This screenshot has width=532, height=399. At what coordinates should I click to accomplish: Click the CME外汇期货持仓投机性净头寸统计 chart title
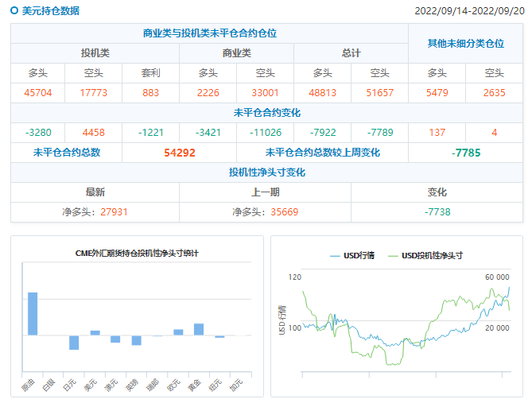pos(137,253)
